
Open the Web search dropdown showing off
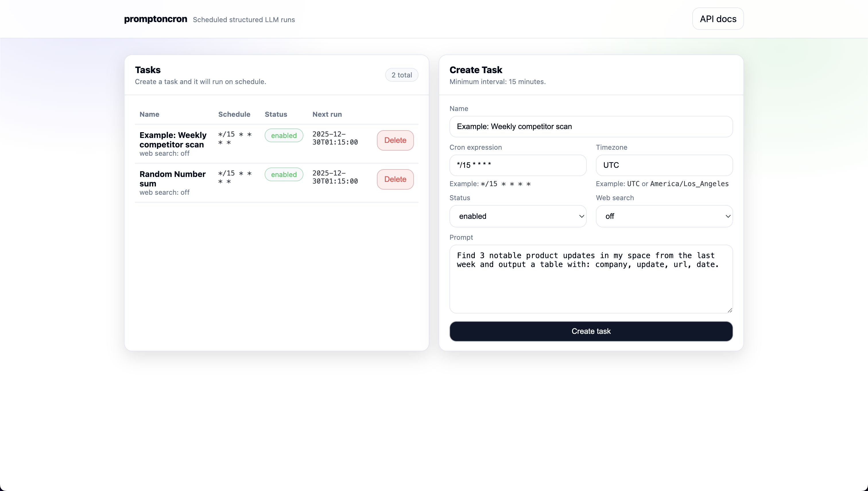point(664,216)
